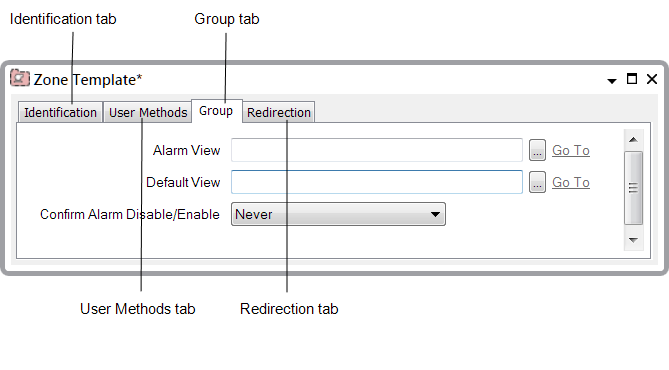
Task: Click the vertical scrollbar thumb
Action: pos(633,188)
